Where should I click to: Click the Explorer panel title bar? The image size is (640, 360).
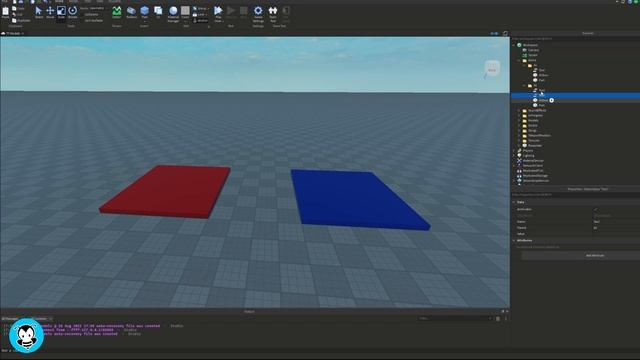[x=576, y=33]
